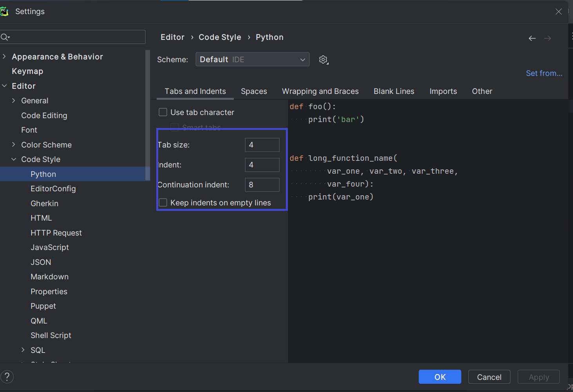Screen dimensions: 573x392
Task: Click the Set from... link
Action: 544,73
